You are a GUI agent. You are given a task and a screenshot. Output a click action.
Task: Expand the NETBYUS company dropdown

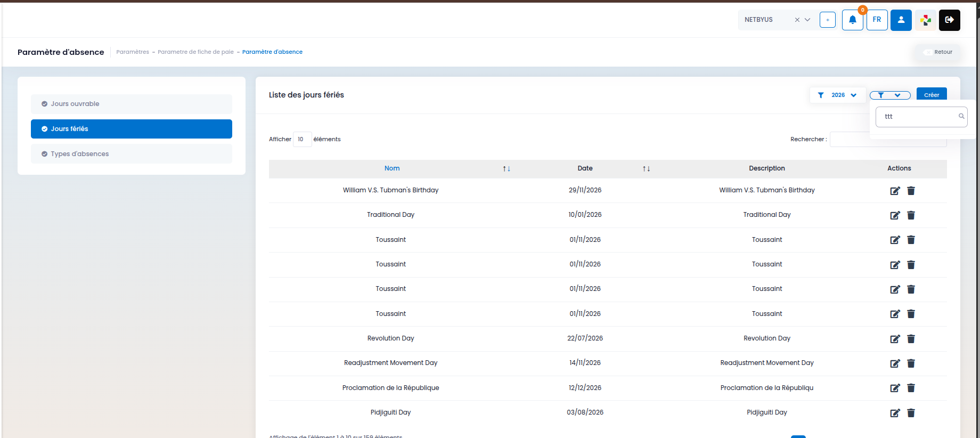[x=807, y=20]
